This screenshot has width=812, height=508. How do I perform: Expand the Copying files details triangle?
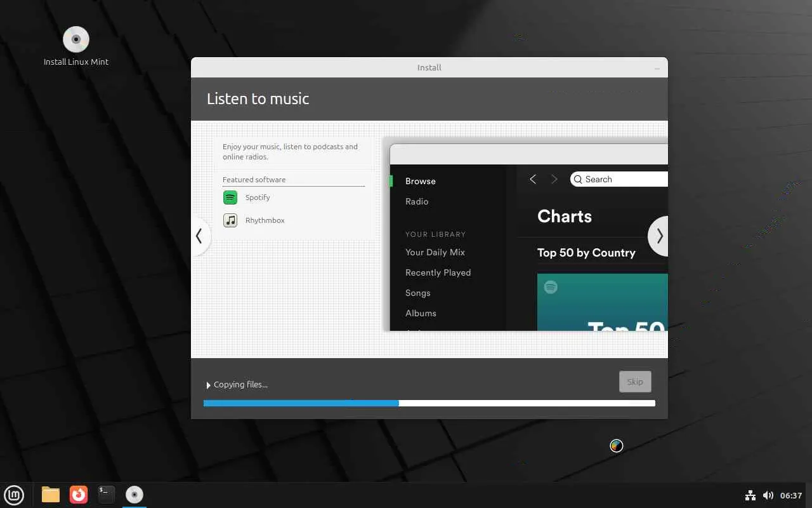[x=208, y=385]
